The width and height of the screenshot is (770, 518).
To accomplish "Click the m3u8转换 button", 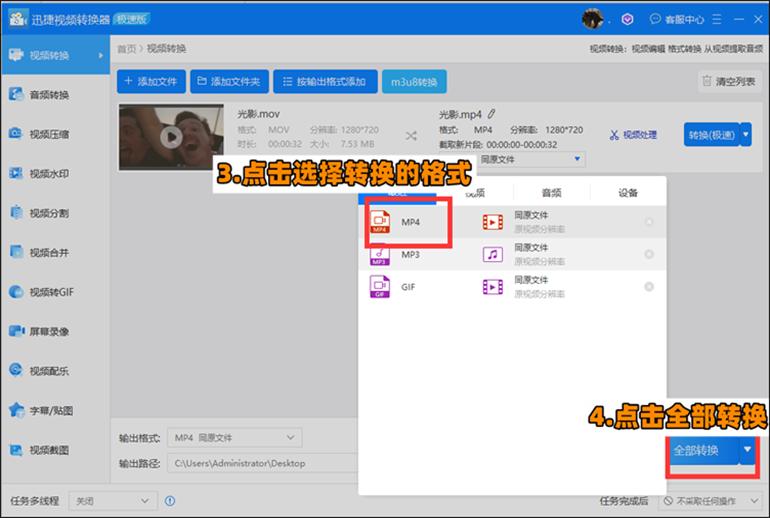I will [x=414, y=82].
